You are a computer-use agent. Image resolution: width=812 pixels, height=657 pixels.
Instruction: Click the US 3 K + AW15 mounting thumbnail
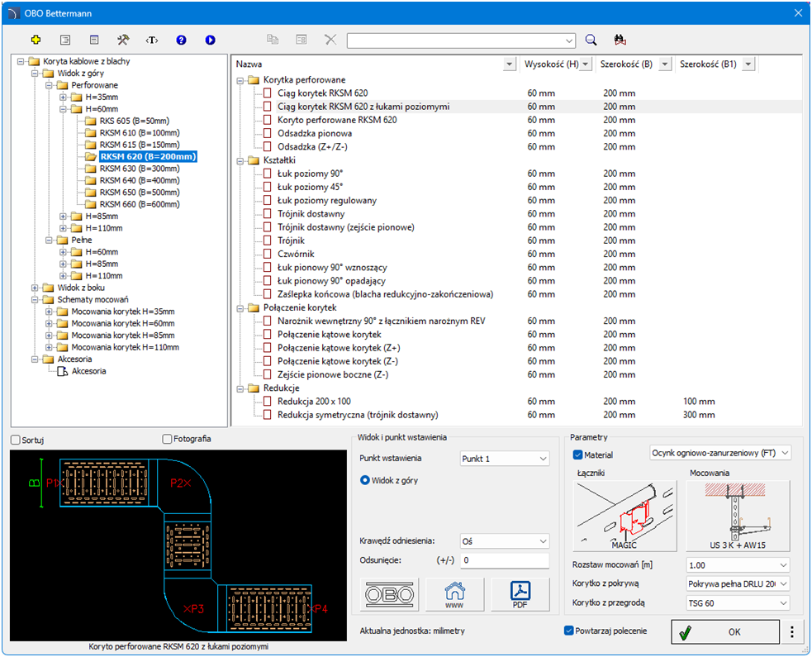point(738,516)
